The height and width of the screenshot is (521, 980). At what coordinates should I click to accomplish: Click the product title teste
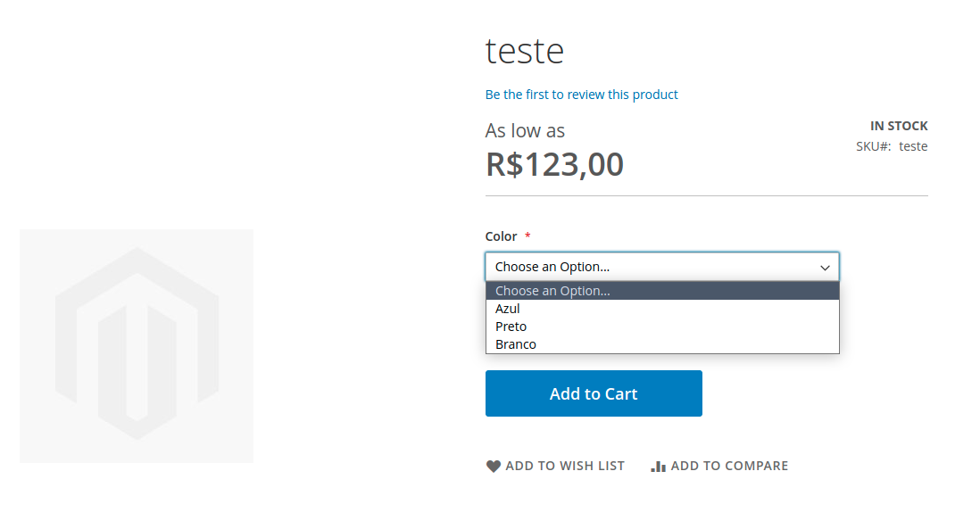[x=525, y=51]
